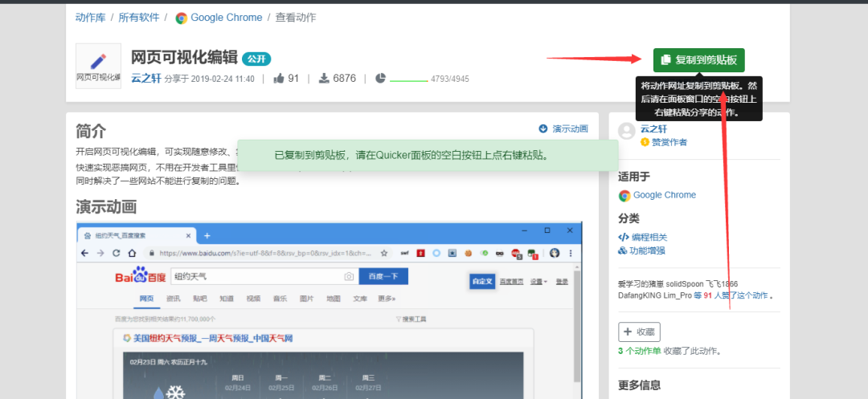Screen dimensions: 868x399
Task: Click the forward arrow in demo browser
Action: pyautogui.click(x=100, y=253)
